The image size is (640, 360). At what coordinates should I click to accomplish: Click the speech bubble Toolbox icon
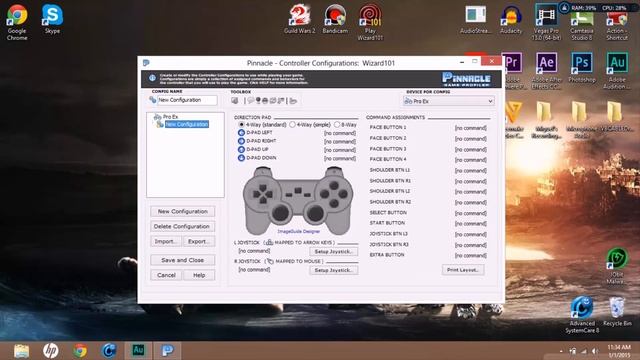pyautogui.click(x=251, y=100)
